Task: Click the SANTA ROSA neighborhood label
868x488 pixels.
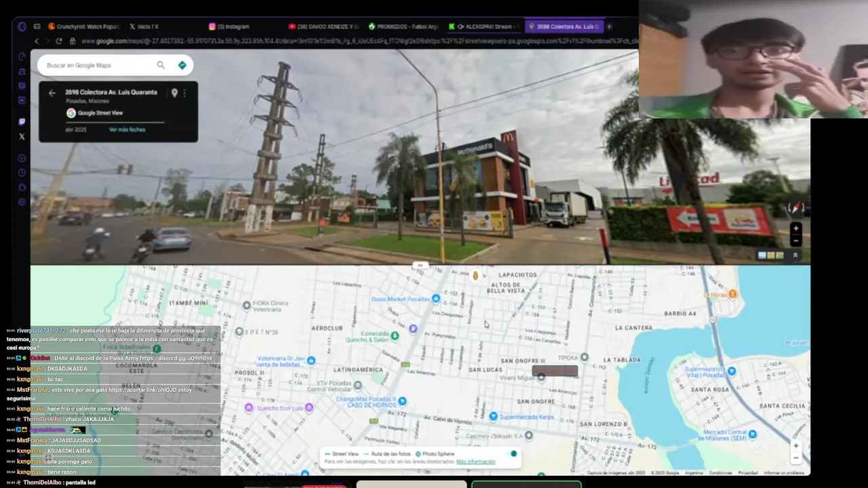Action: 709,390
